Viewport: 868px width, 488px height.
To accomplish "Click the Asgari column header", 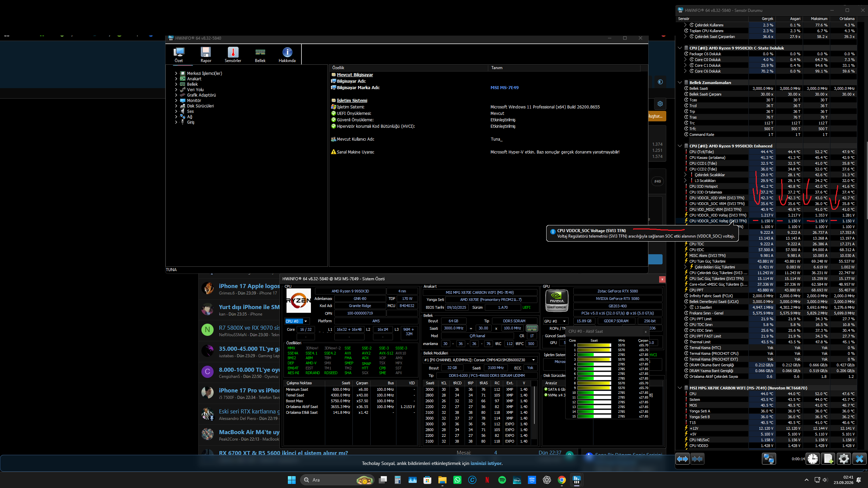I will pyautogui.click(x=789, y=19).
